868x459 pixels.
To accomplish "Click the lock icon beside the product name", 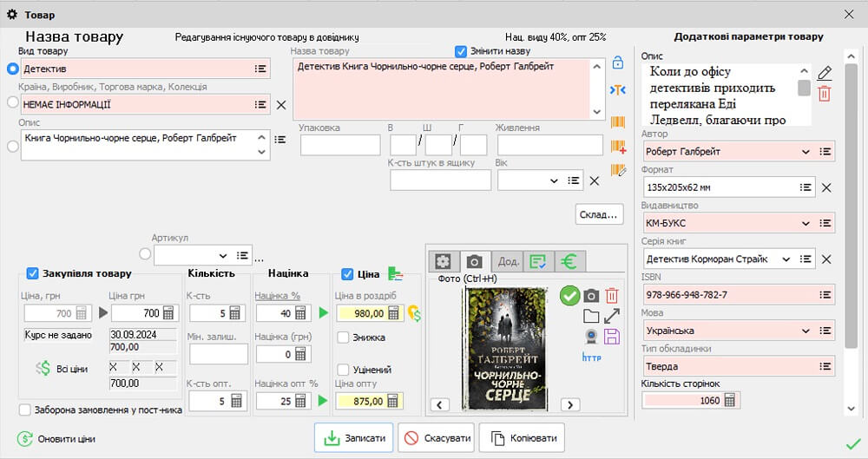I will [x=618, y=62].
